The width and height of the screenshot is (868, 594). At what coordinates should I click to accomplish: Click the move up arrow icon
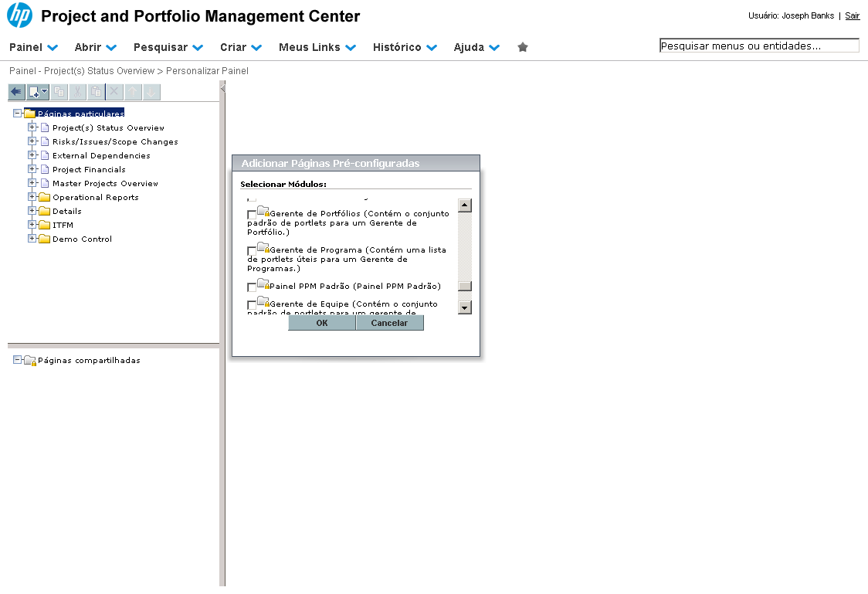133,92
